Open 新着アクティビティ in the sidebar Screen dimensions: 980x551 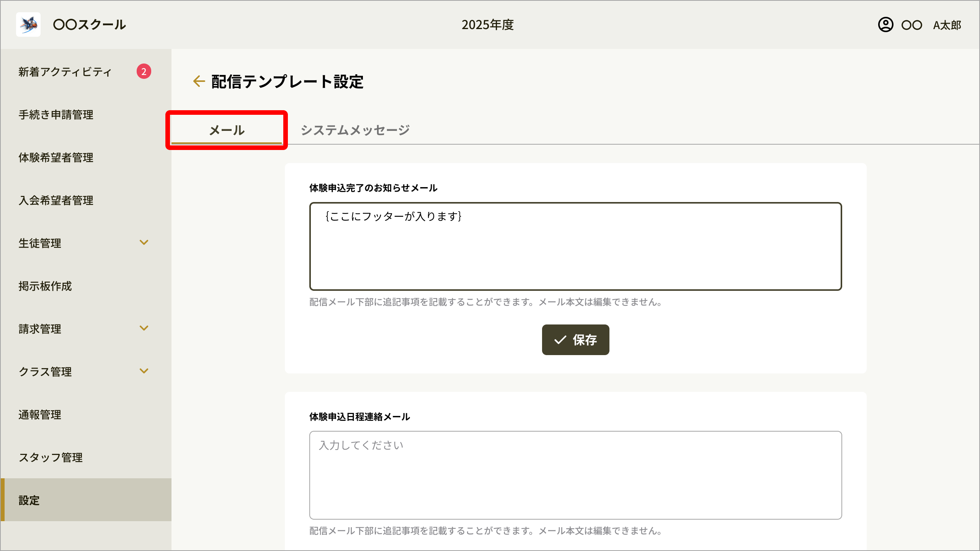[86, 72]
